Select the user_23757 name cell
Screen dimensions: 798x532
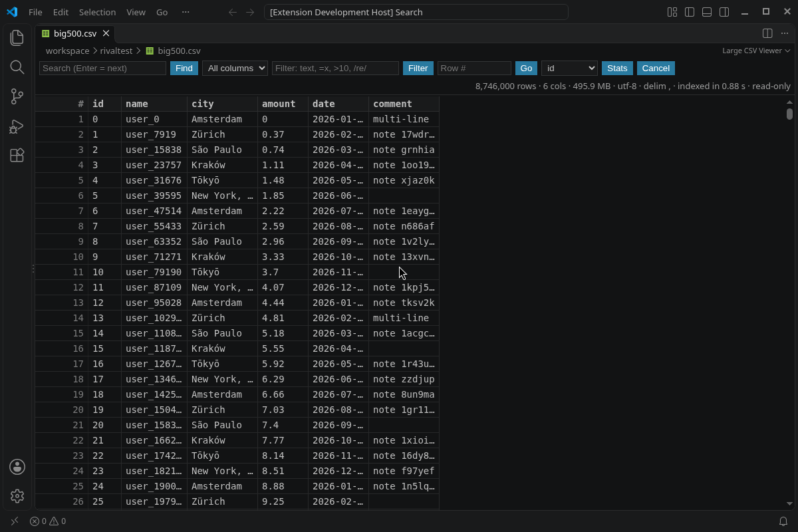pos(154,165)
